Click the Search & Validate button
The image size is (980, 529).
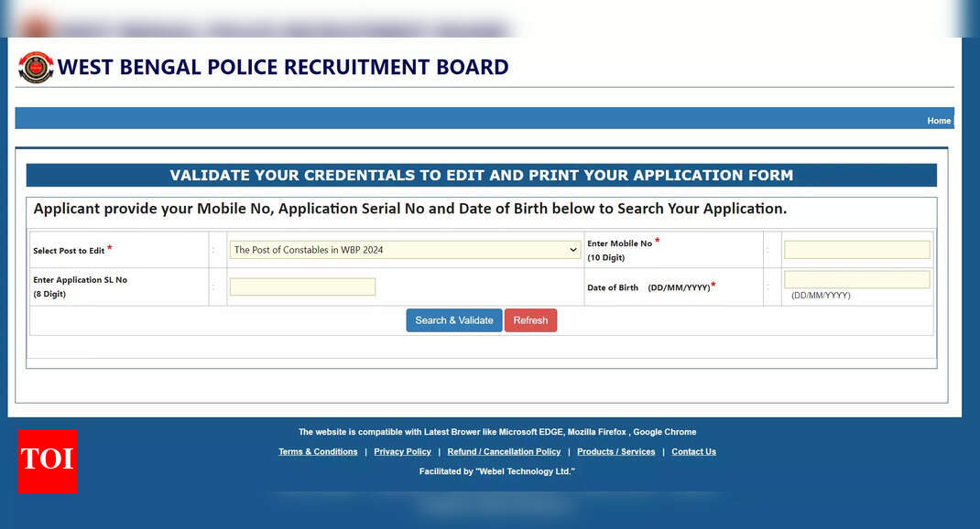click(453, 319)
